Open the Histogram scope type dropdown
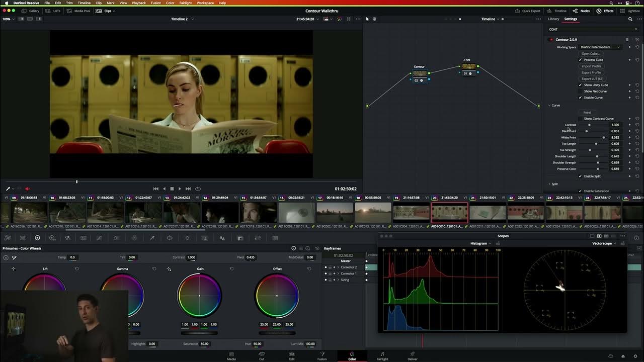Viewport: 644px width, 362px height. click(x=480, y=243)
